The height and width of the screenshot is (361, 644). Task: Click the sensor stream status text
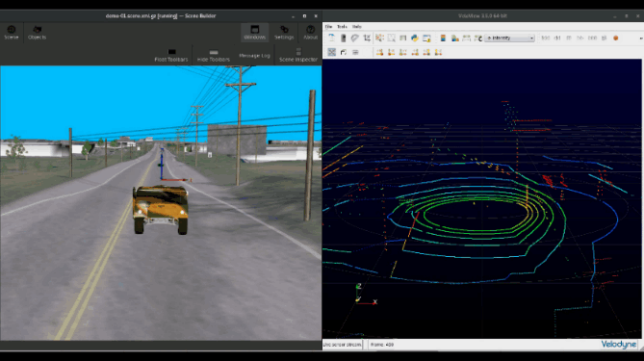click(x=342, y=345)
